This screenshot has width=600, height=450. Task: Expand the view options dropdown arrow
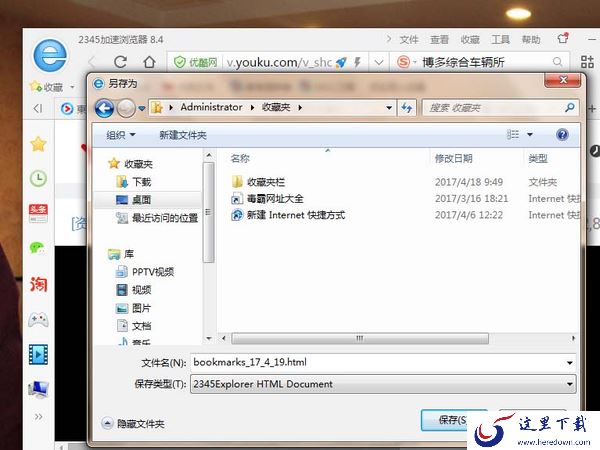point(530,134)
